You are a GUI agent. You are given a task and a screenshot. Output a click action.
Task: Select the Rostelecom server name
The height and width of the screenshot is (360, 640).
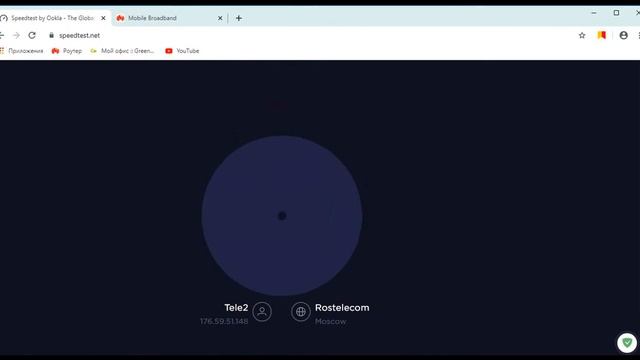coord(342,308)
